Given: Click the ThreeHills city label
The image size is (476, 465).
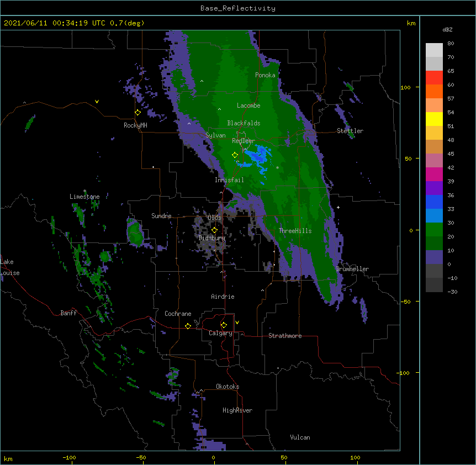Looking at the screenshot, I should [295, 231].
